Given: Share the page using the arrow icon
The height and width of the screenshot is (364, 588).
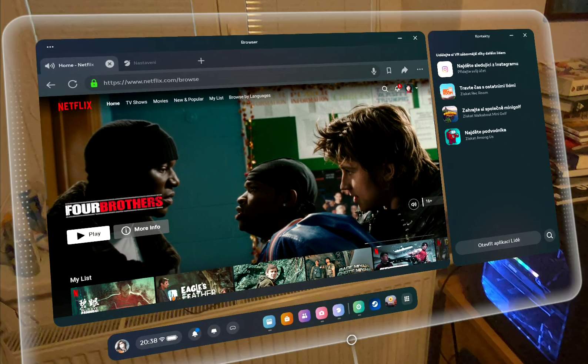Looking at the screenshot, I should point(404,70).
